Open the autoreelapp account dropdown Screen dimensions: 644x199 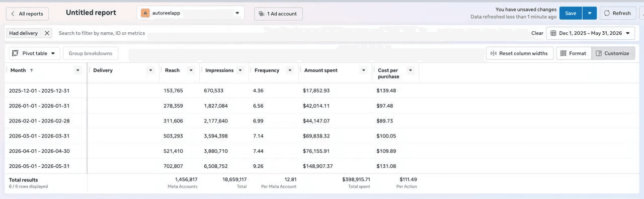pyautogui.click(x=190, y=13)
